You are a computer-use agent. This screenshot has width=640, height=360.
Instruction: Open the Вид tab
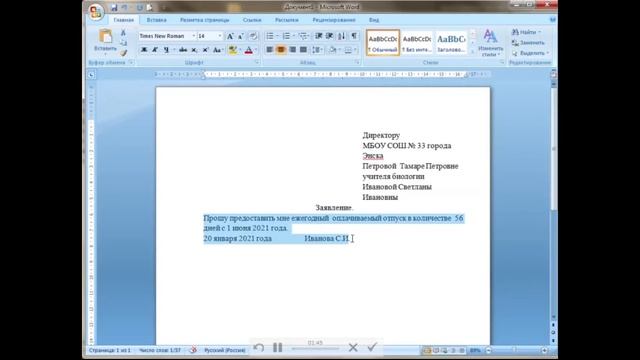tap(374, 20)
